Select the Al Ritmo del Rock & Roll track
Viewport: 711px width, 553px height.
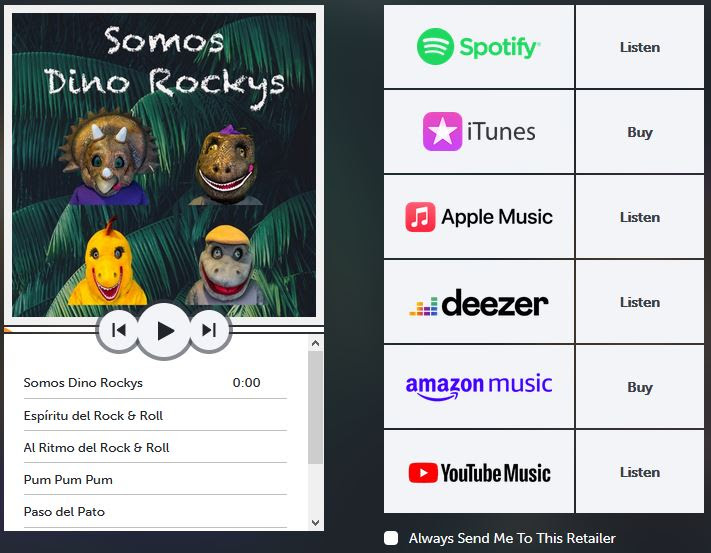click(155, 448)
